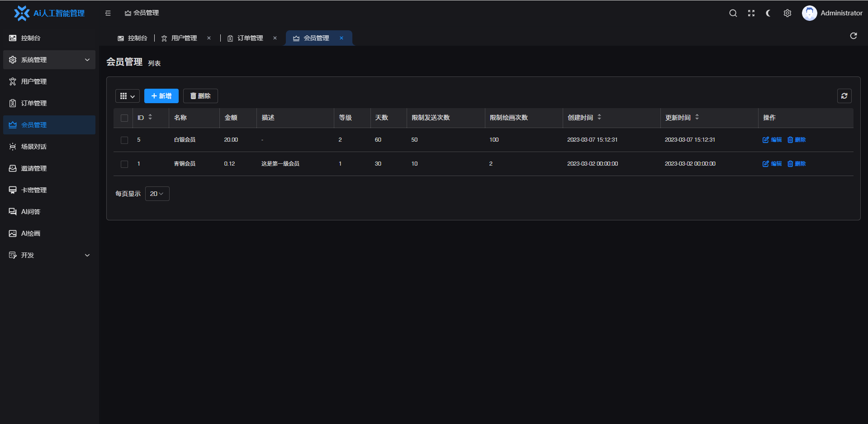Click the search icon in top bar
Screen dimensions: 868x424
(x=733, y=13)
